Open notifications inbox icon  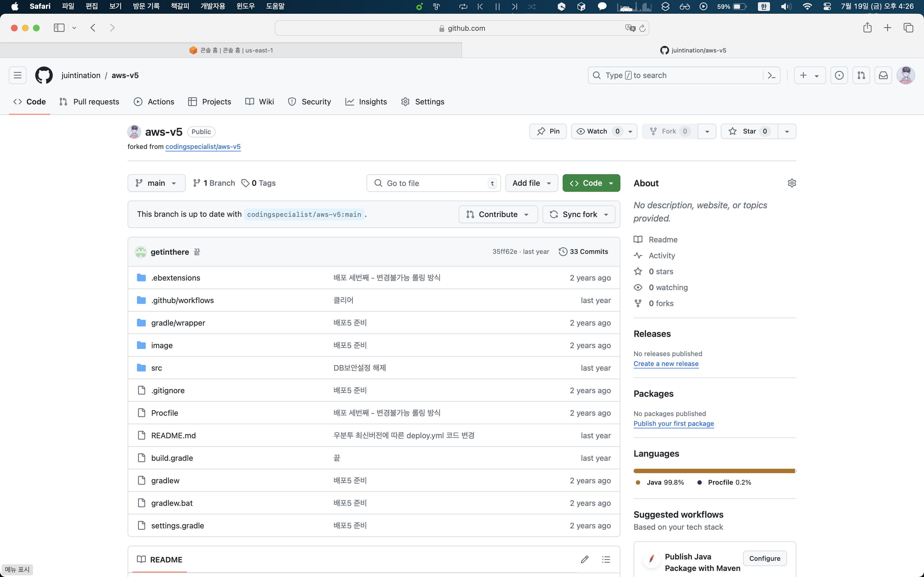pos(883,75)
